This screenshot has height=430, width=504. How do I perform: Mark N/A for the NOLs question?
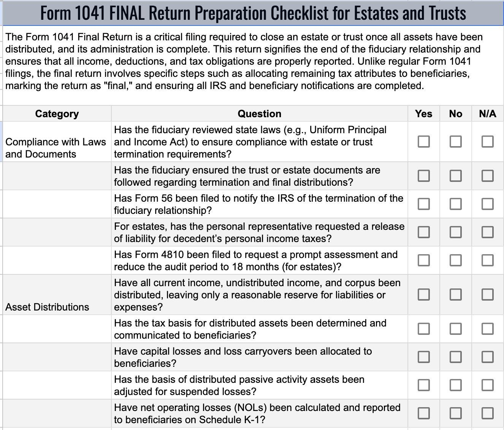click(x=487, y=413)
